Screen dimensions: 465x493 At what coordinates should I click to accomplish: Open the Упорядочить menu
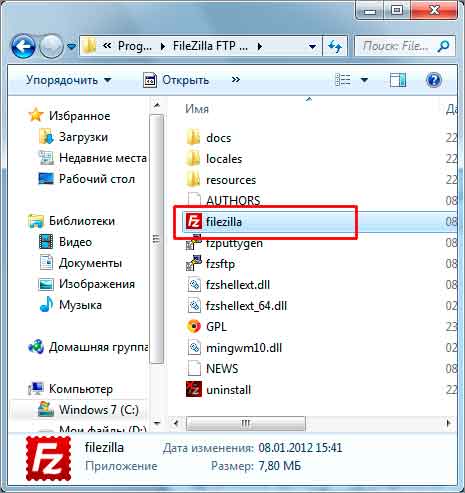coord(68,80)
